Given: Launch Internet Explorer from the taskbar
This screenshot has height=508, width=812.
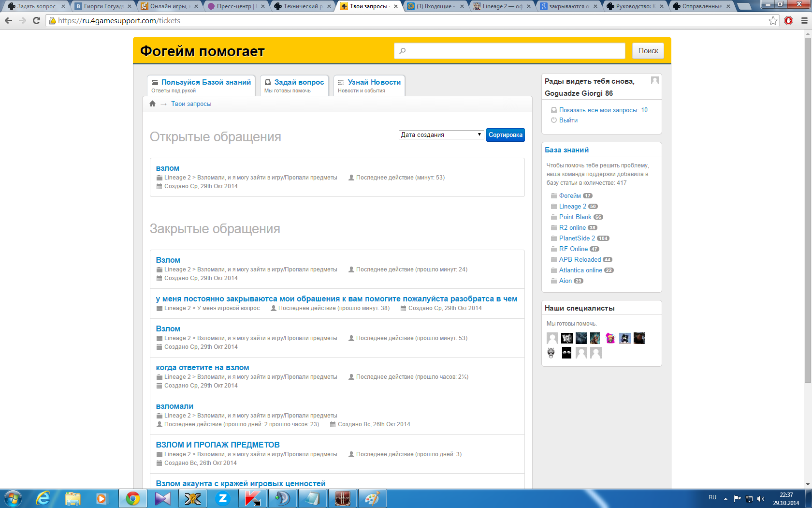Looking at the screenshot, I should coord(43,498).
